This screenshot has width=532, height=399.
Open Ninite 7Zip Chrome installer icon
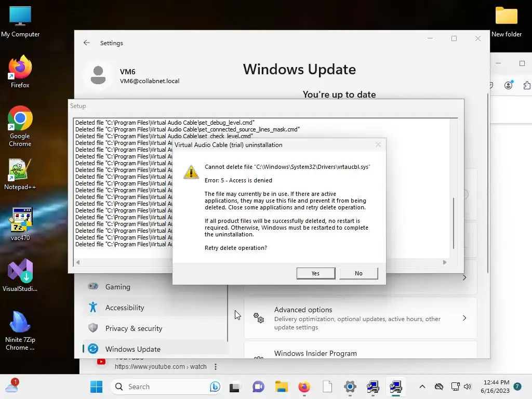coord(20,330)
